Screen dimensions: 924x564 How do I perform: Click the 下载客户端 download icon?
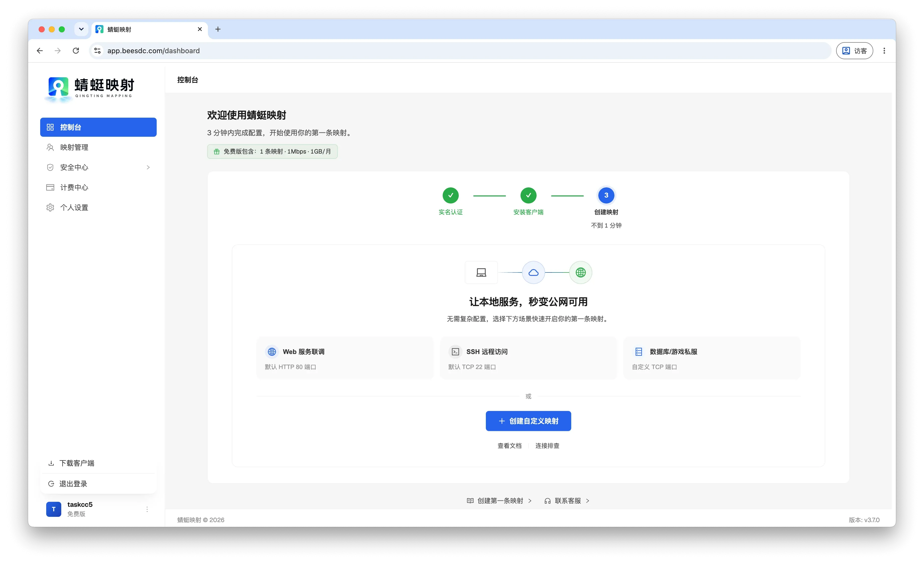[x=51, y=463]
